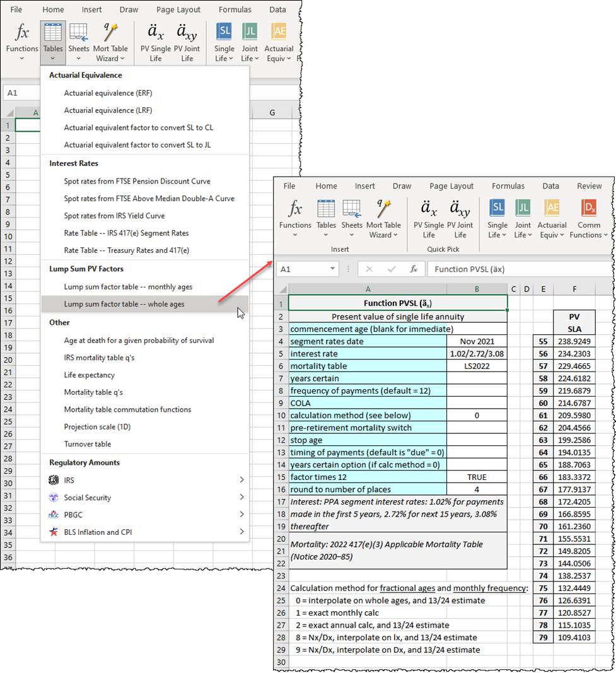Pick Rate Table Treasury Rates and 417(e)
Image resolution: width=616 pixels, height=673 pixels.
pyautogui.click(x=146, y=250)
